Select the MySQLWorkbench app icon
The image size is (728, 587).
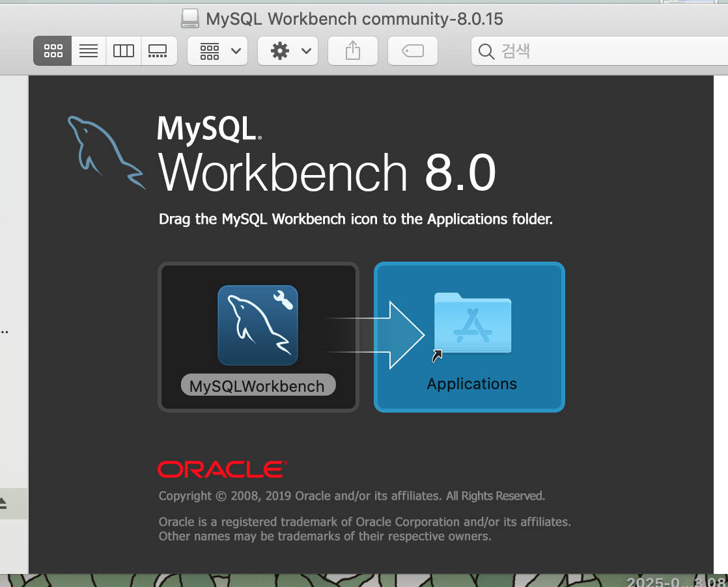pyautogui.click(x=258, y=325)
